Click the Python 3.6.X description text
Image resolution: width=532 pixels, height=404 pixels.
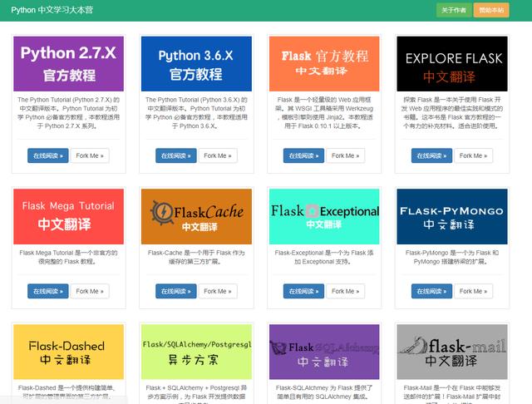(x=196, y=113)
